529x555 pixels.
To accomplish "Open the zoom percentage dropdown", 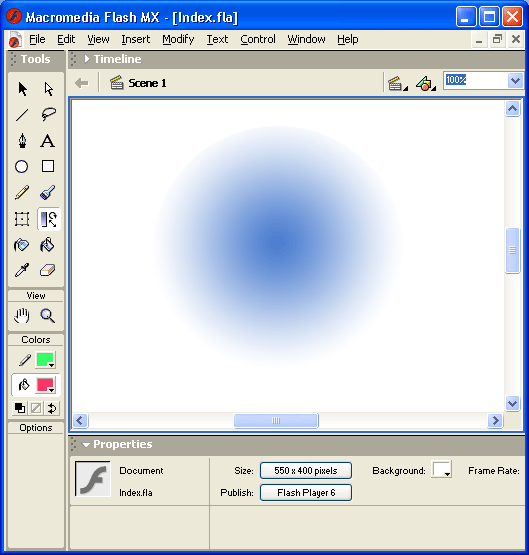I will click(515, 81).
